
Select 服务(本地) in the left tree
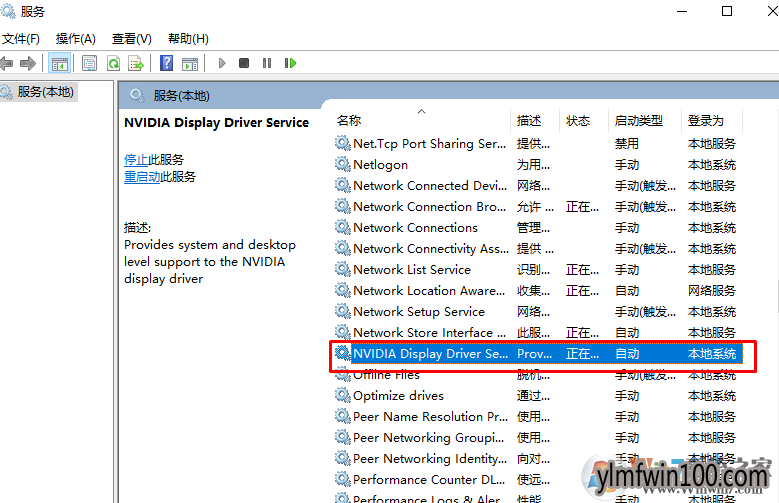[x=45, y=92]
